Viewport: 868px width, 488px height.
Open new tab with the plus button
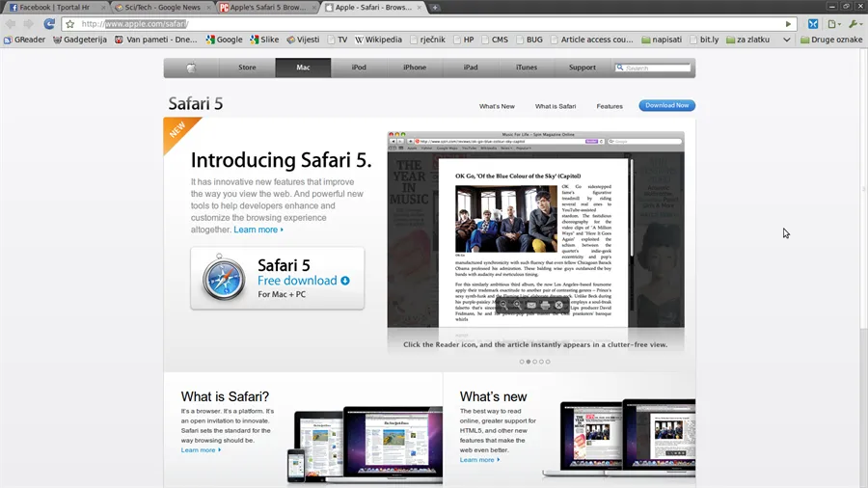pos(436,8)
